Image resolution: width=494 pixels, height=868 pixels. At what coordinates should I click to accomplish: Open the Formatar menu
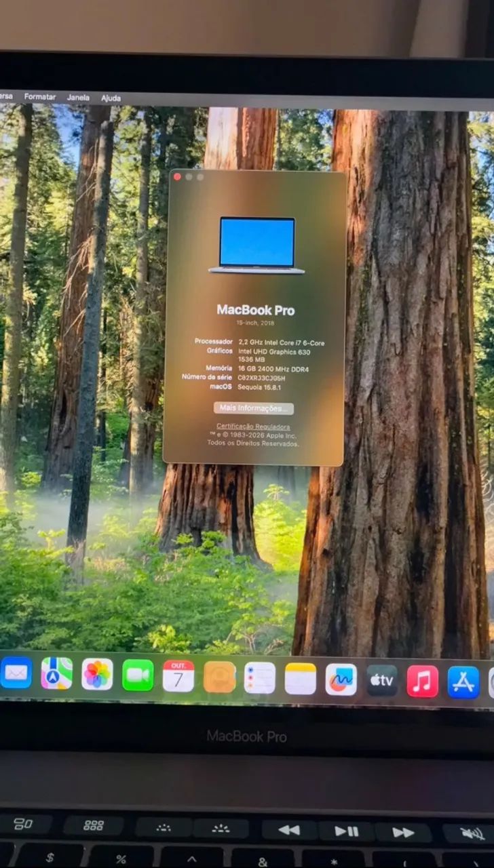[x=40, y=97]
